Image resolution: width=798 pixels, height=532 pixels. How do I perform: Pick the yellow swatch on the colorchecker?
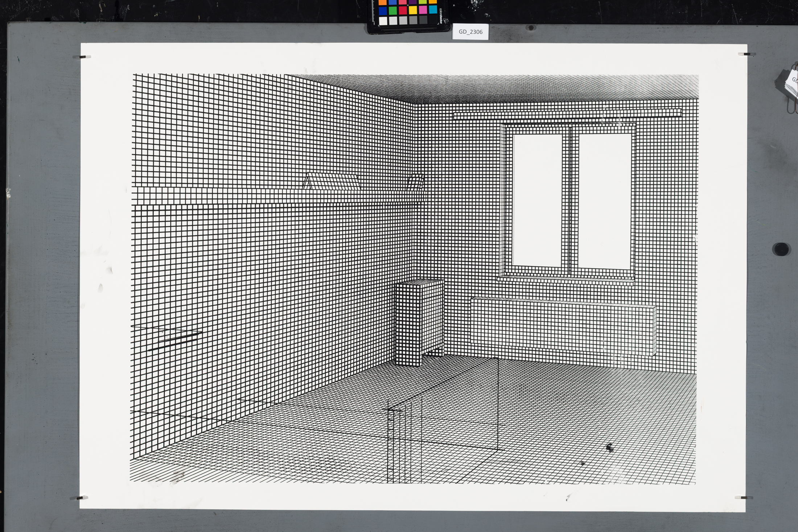pos(413,10)
